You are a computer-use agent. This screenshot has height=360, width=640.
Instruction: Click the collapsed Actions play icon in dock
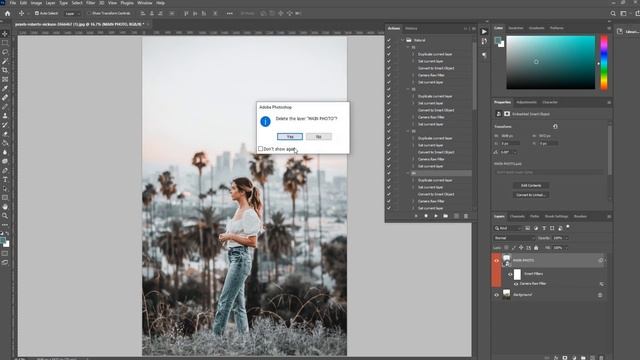(x=484, y=31)
